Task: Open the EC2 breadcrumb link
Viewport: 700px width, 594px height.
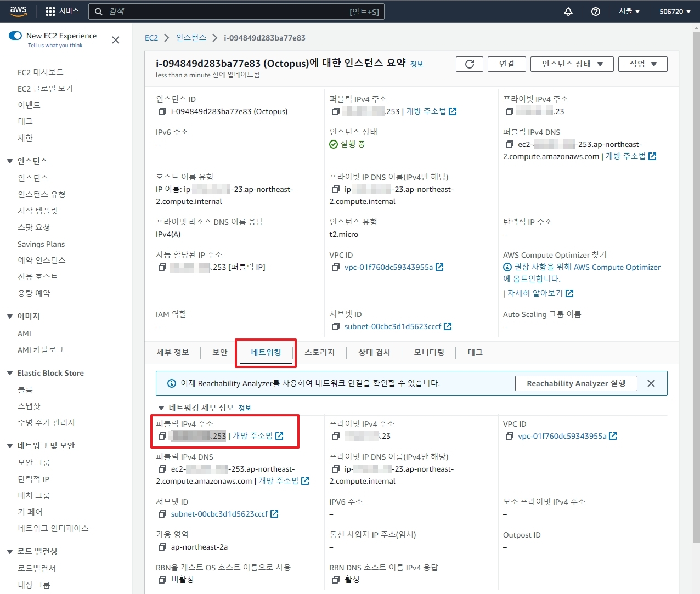Action: [x=151, y=38]
